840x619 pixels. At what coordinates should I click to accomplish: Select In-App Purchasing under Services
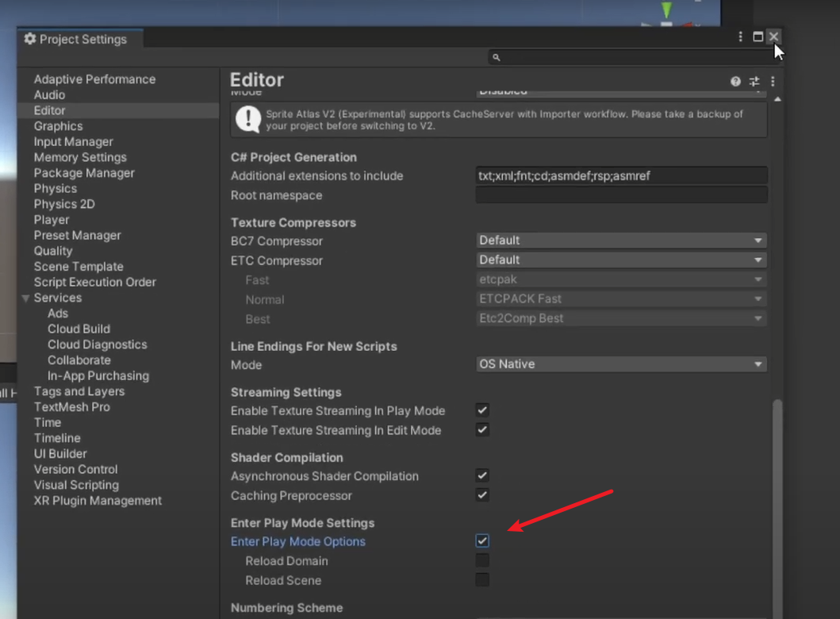pyautogui.click(x=98, y=375)
